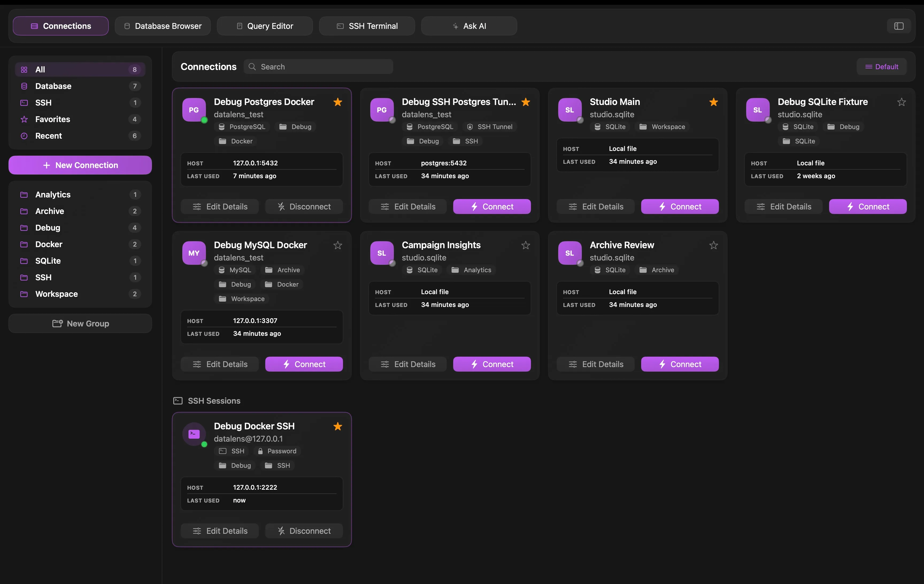This screenshot has width=924, height=584.
Task: Click the PostgreSQL tag on Debug Postgres Docker
Action: 242,127
